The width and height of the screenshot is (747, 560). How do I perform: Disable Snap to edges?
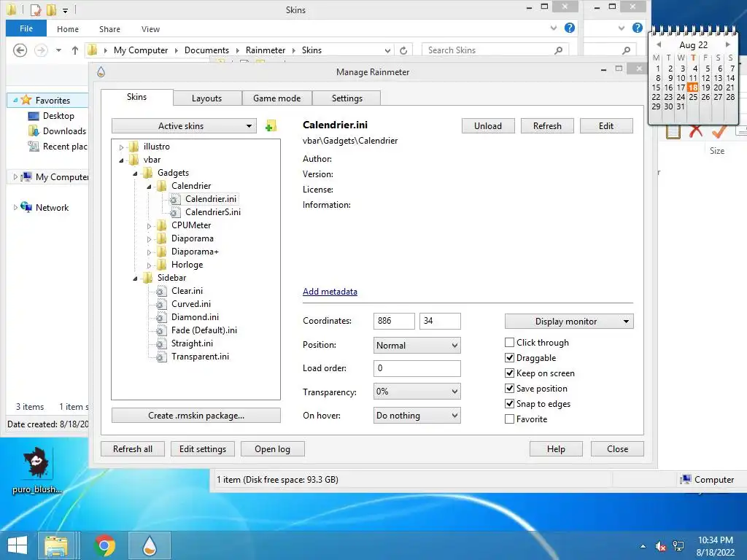click(x=509, y=403)
